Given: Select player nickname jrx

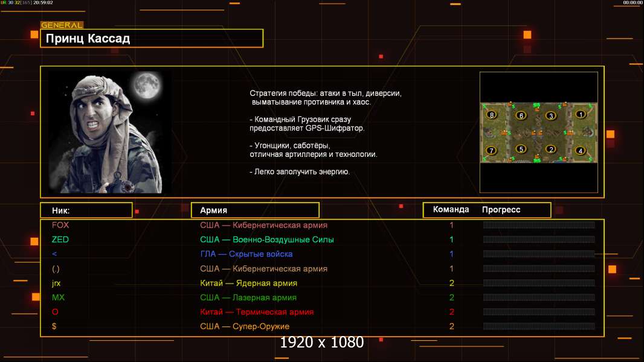Looking at the screenshot, I should pos(56,284).
